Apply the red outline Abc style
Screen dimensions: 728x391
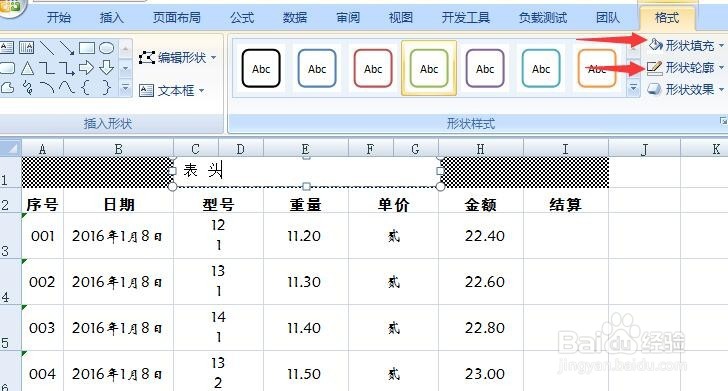pyautogui.click(x=373, y=69)
